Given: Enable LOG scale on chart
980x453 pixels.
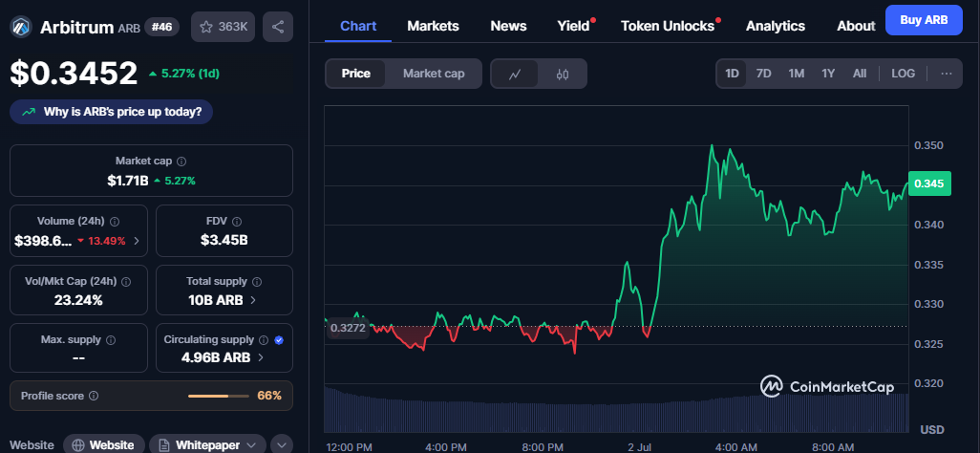Looking at the screenshot, I should coord(904,74).
